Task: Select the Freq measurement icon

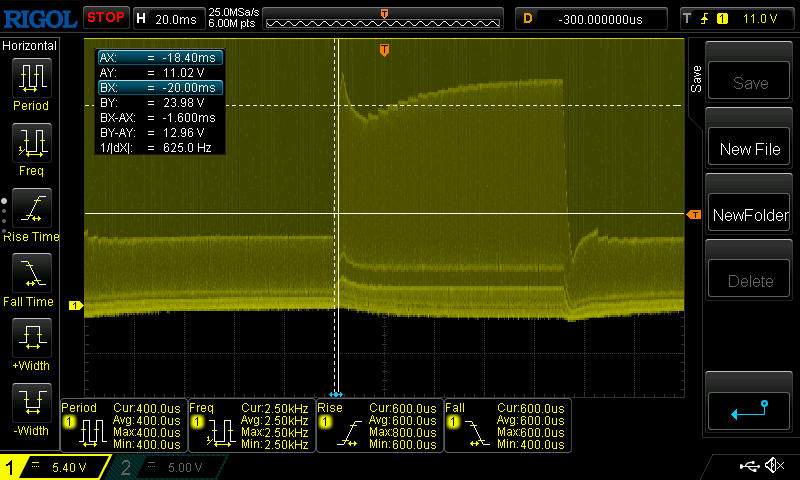Action: click(x=30, y=142)
